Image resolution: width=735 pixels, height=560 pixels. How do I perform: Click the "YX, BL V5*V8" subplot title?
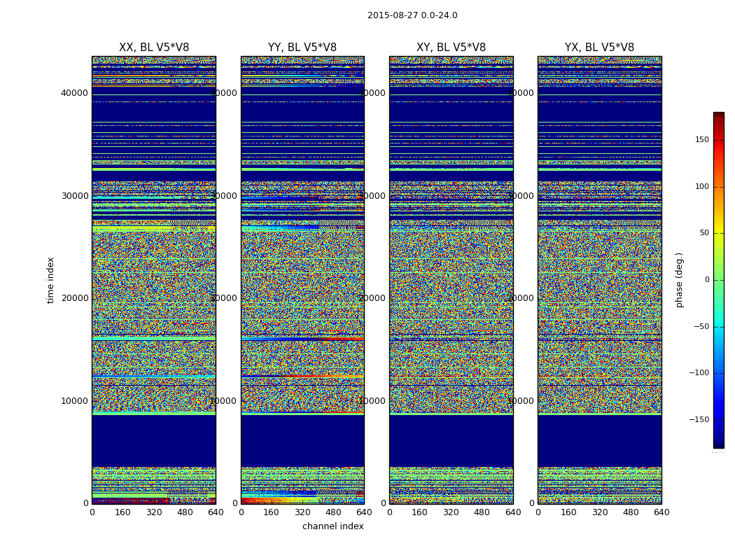pos(599,48)
